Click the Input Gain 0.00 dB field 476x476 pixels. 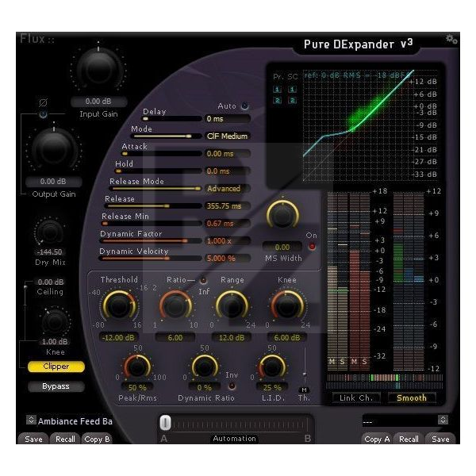click(x=98, y=101)
